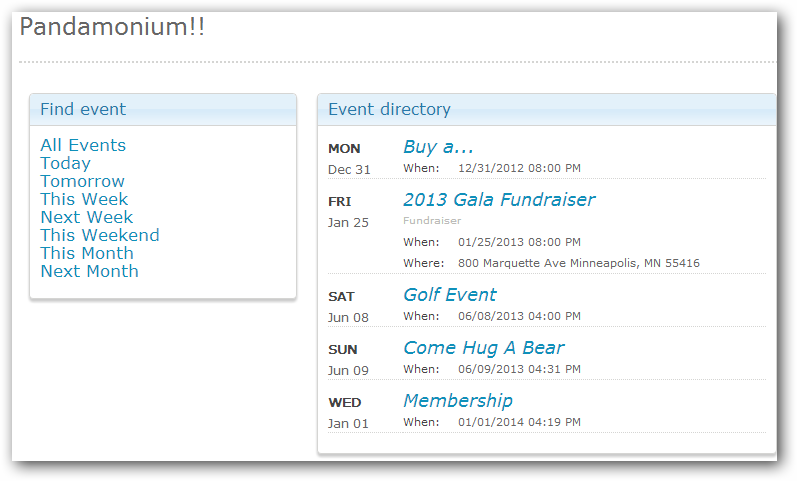Open the Membership event link
Image resolution: width=797 pixels, height=481 pixels.
[x=457, y=401]
